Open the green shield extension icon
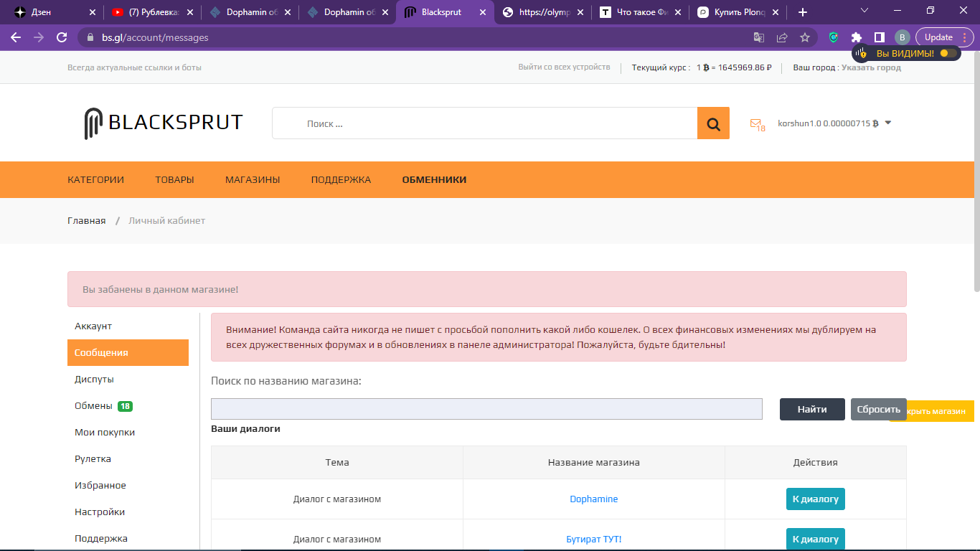This screenshot has width=980, height=551. (x=834, y=37)
